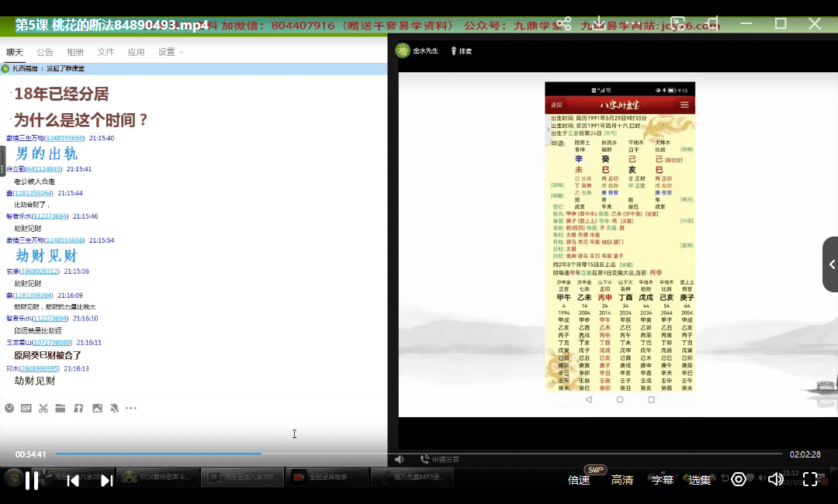Open the 倍速 playback speed menu
Screen dimensions: 838x504
[x=579, y=480]
